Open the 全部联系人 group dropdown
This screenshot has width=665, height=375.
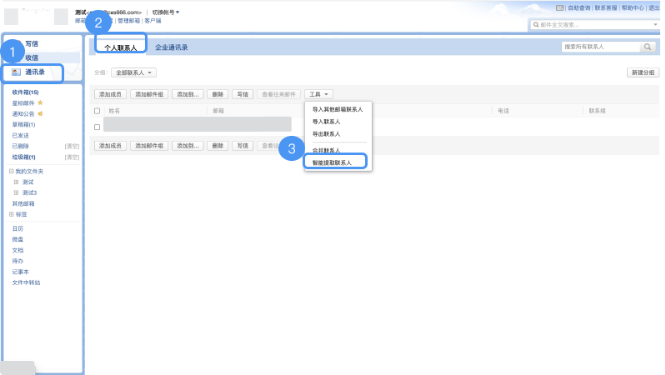[x=134, y=73]
